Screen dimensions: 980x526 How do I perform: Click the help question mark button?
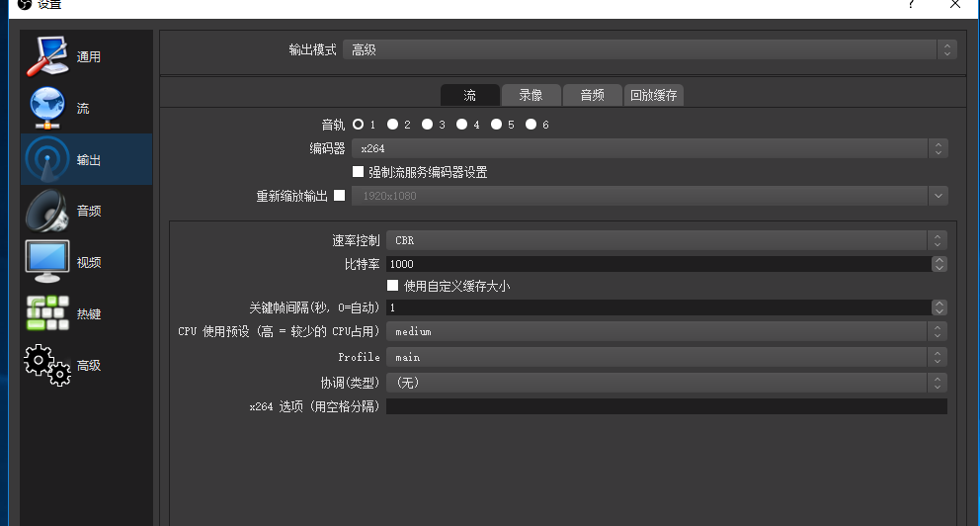click(x=911, y=4)
